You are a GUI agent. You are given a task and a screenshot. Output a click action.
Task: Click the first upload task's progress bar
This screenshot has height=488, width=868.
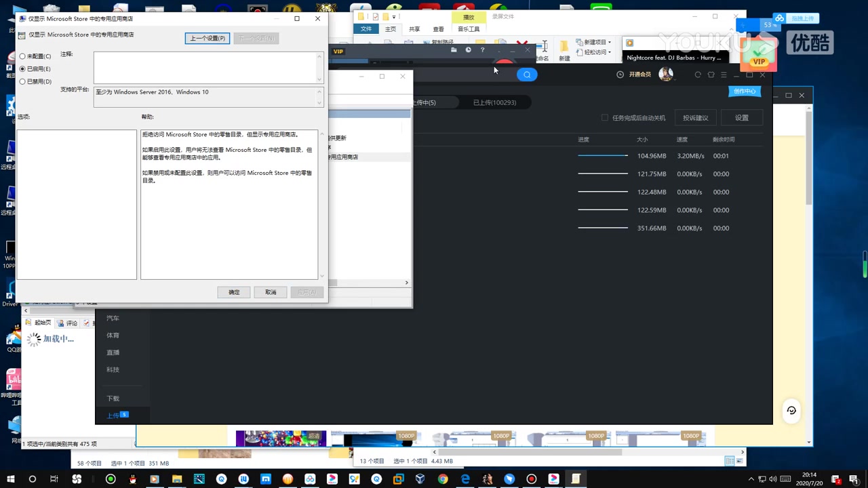coord(602,155)
